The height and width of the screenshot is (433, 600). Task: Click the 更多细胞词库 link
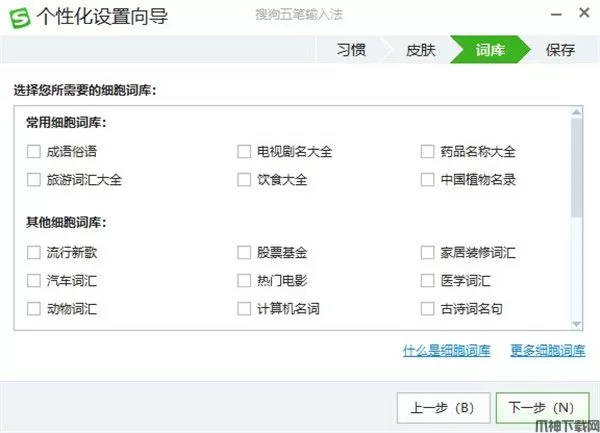[547, 350]
